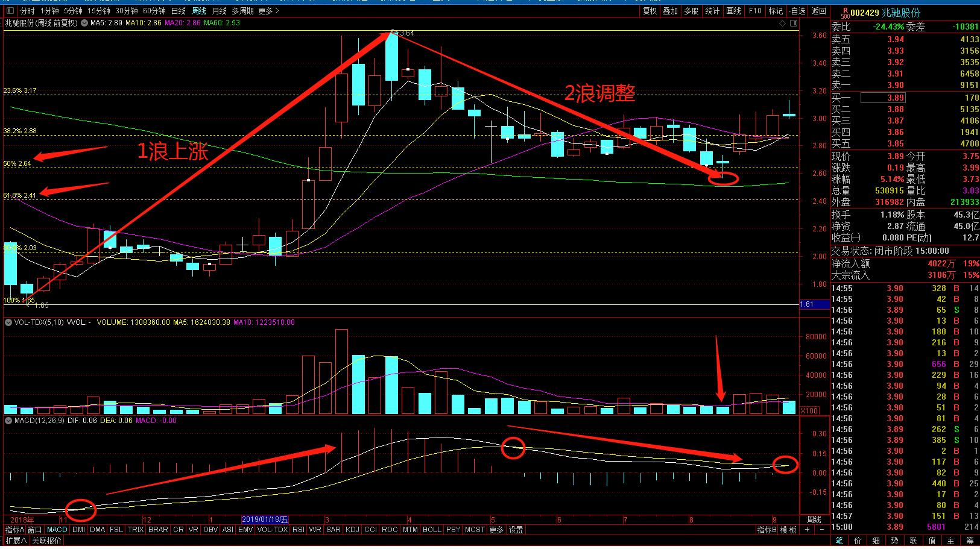Image resolution: width=980 pixels, height=549 pixels.
Task: Select the 5分钟 period tab
Action: tap(73, 11)
